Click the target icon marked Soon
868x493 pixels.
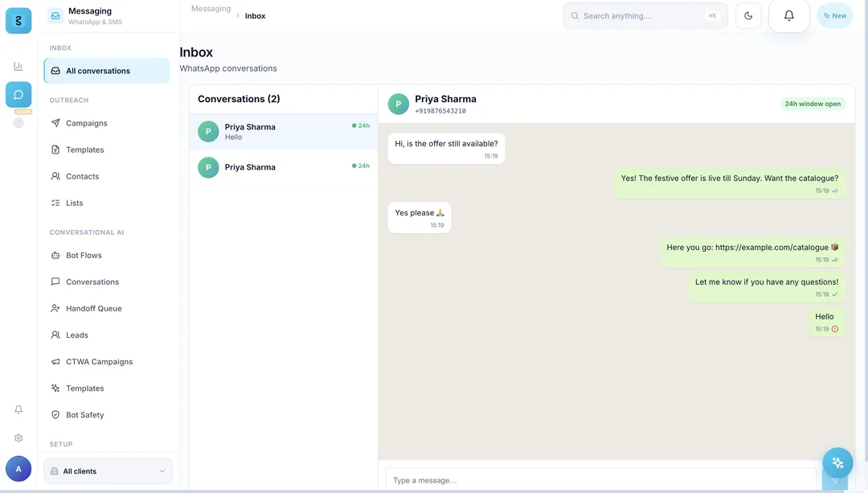18,122
